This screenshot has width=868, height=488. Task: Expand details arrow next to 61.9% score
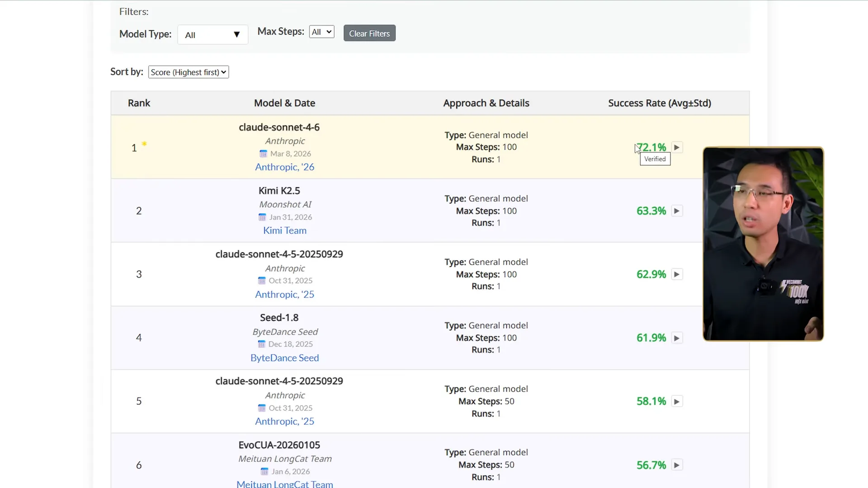click(677, 338)
